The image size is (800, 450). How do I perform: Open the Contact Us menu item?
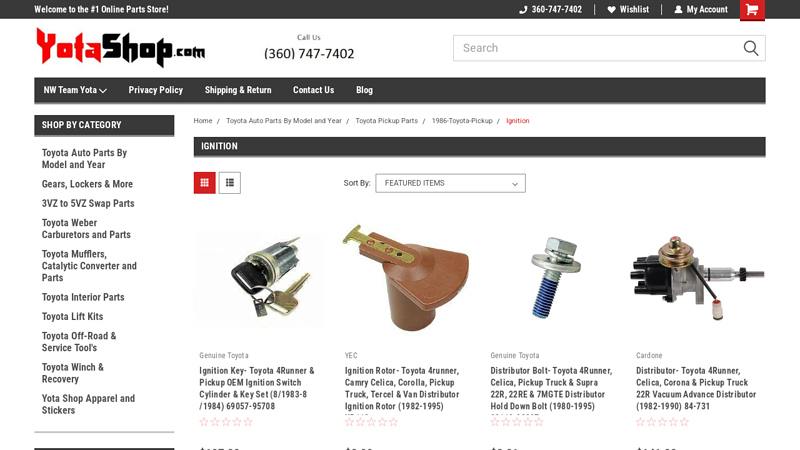point(313,90)
